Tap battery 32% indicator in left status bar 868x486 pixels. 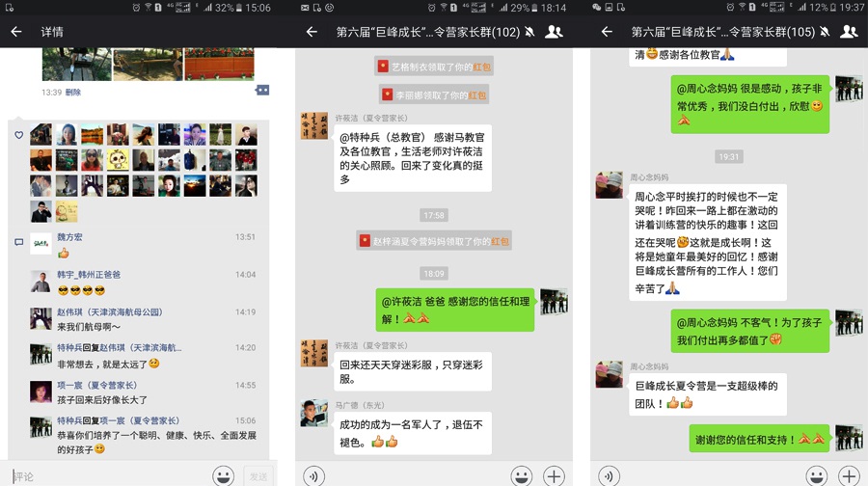tap(228, 8)
